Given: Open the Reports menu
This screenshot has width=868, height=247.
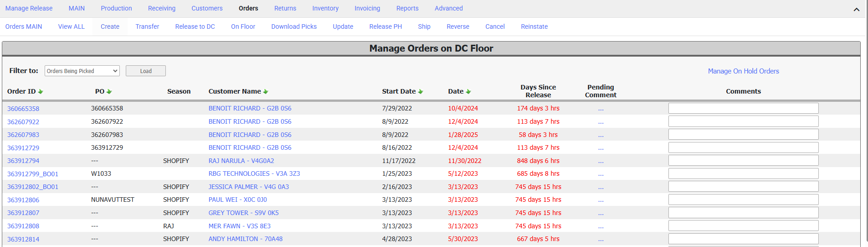Looking at the screenshot, I should point(407,8).
